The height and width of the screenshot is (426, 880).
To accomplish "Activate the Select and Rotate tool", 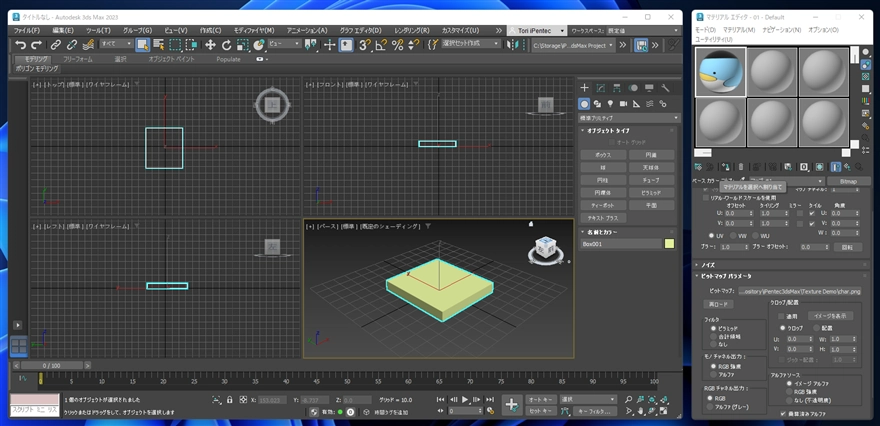I will (x=226, y=45).
